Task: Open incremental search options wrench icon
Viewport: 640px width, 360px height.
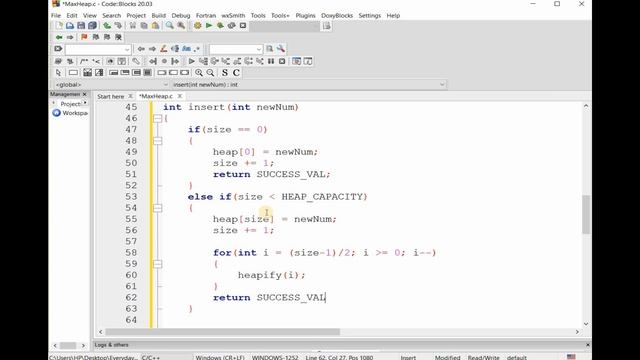Action: point(281,49)
